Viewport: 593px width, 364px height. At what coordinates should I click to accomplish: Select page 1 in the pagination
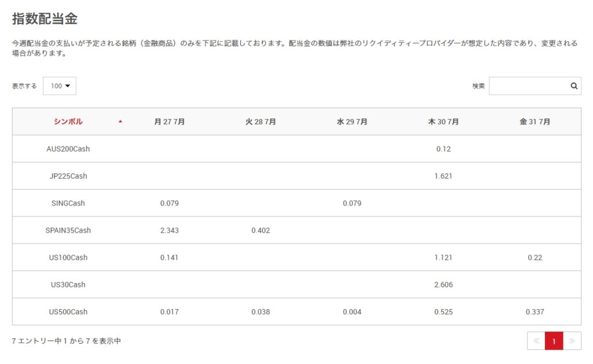point(554,341)
